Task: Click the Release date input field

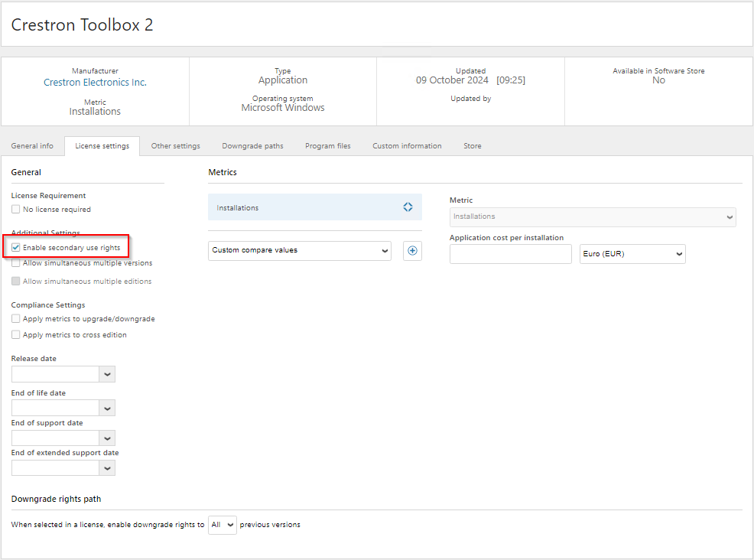Action: 55,374
